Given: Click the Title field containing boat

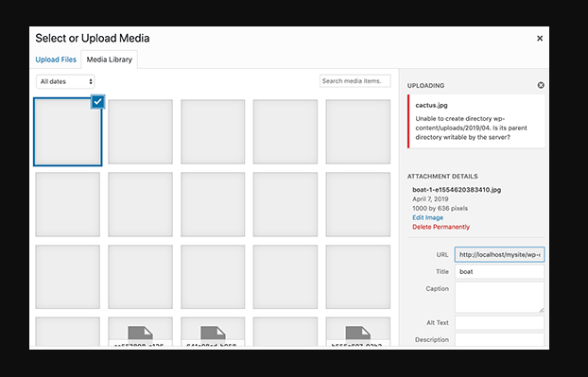Looking at the screenshot, I should tap(499, 272).
